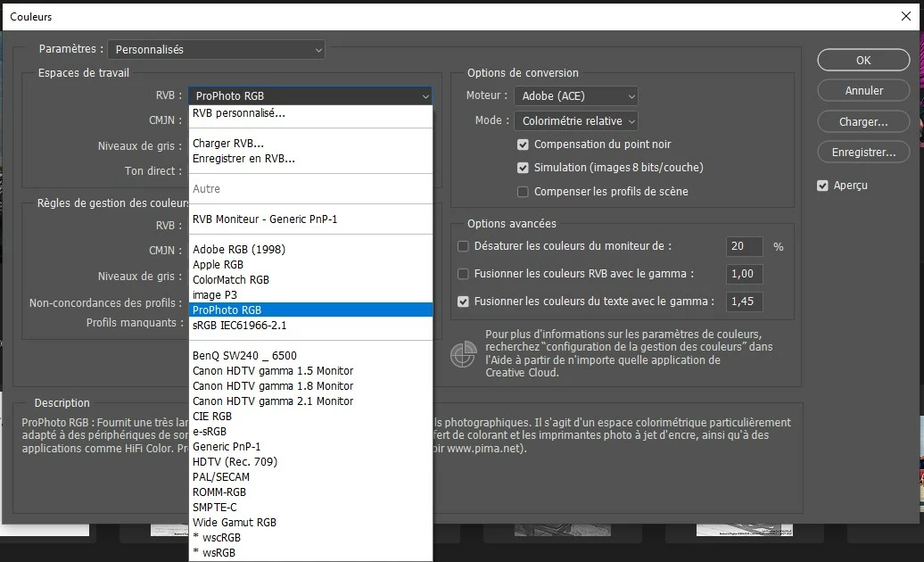Select Canon HDTV gamma 1.5 Monitor
The width and height of the screenshot is (924, 562).
coord(310,371)
